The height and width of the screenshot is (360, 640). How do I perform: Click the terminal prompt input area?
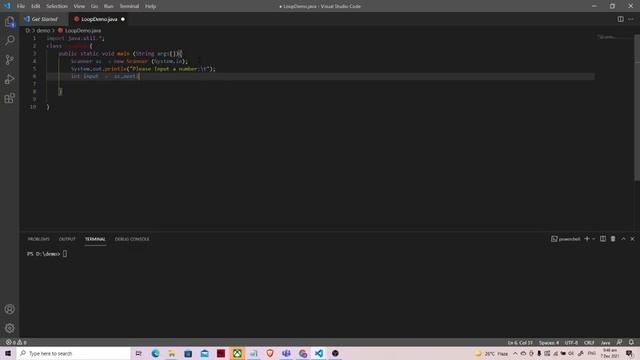click(x=65, y=254)
